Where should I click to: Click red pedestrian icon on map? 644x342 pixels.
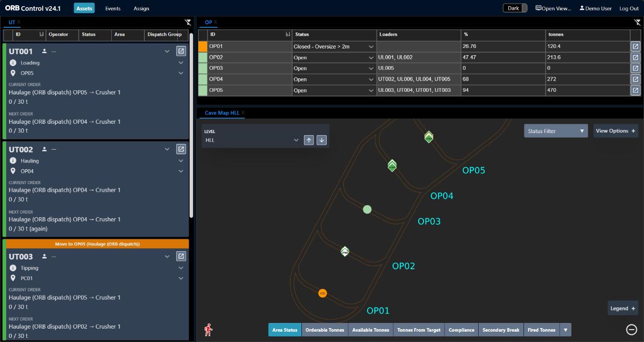pyautogui.click(x=209, y=330)
